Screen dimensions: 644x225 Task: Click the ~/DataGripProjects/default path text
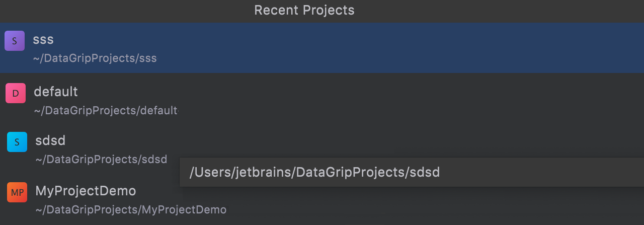tap(106, 110)
